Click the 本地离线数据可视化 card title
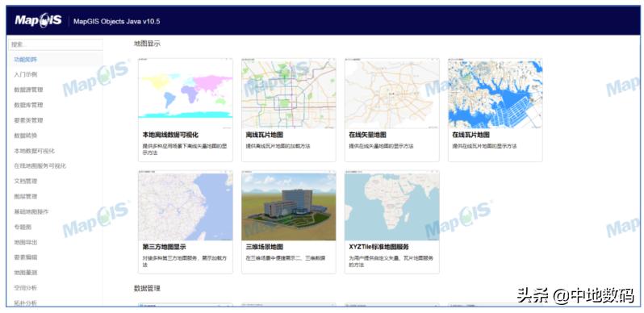The width and height of the screenshot is (644, 313). pos(170,135)
